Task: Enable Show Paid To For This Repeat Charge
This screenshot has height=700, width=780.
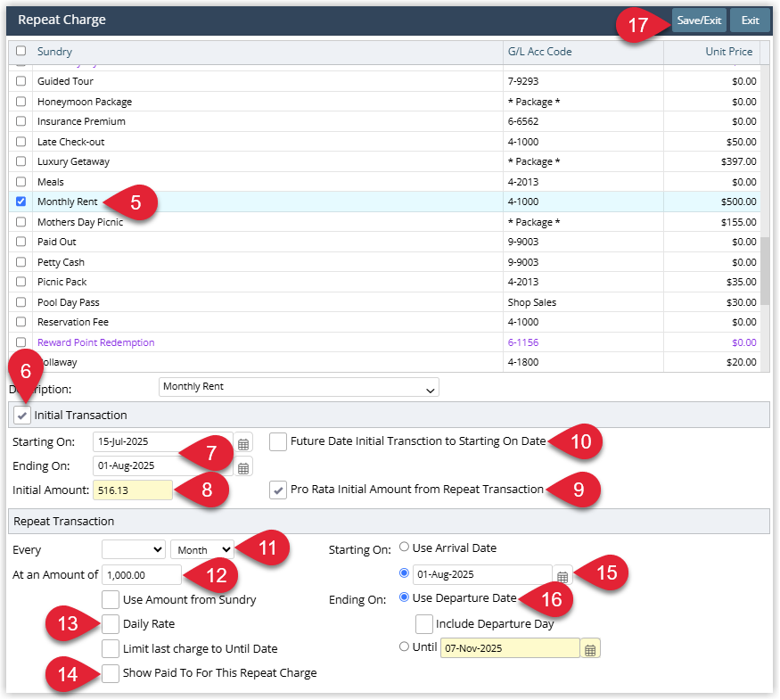Action: point(111,673)
